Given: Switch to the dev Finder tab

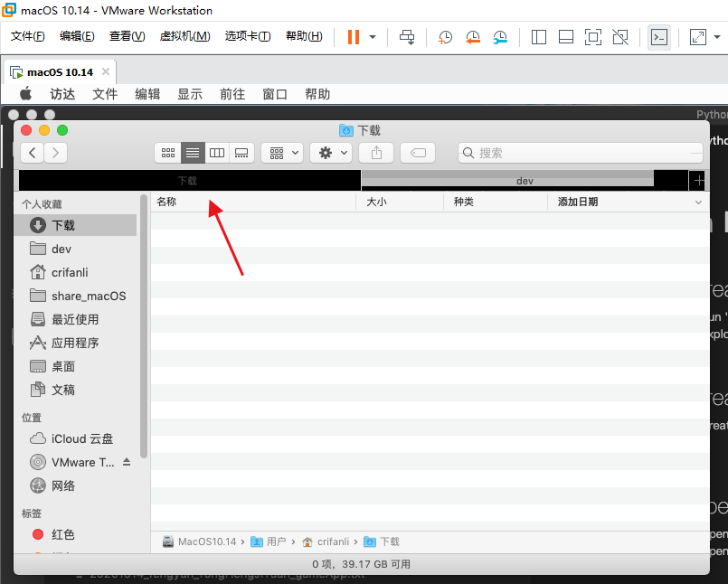Looking at the screenshot, I should 525,181.
